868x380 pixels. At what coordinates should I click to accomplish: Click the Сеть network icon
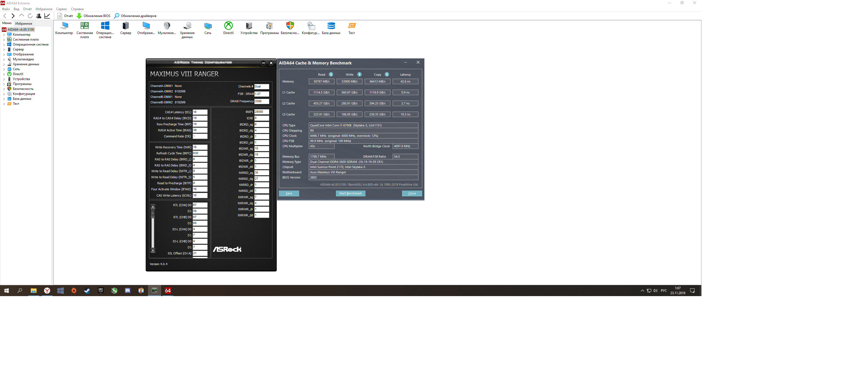click(x=208, y=26)
